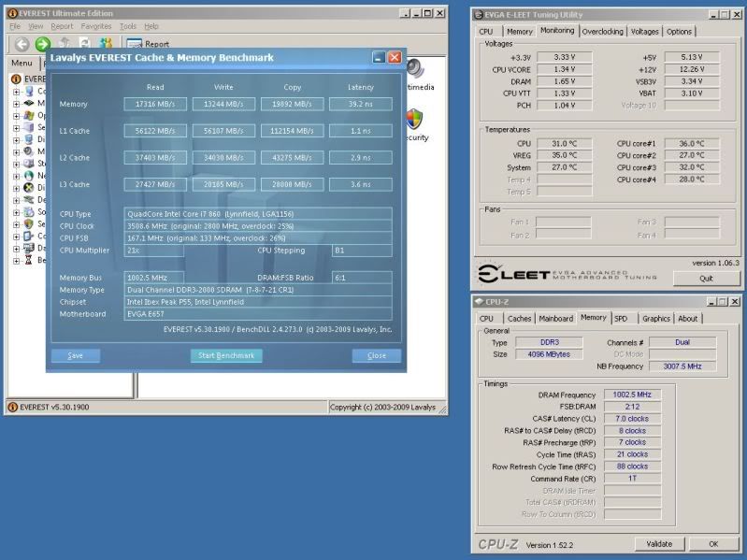The width and height of the screenshot is (747, 560).
Task: Click the info icon in EVEREST status bar
Action: pos(13,407)
